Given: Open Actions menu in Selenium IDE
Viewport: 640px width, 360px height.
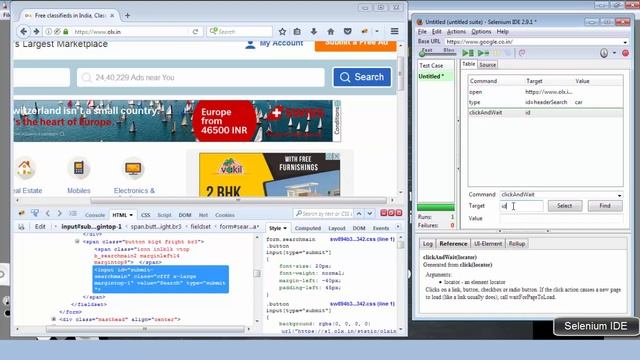Looking at the screenshot, I should 456,31.
